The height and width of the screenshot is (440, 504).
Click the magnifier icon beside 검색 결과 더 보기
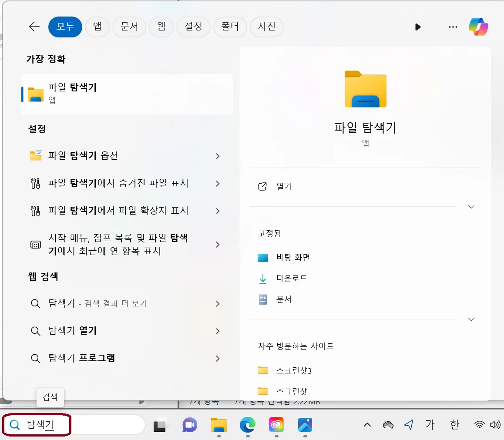35,304
